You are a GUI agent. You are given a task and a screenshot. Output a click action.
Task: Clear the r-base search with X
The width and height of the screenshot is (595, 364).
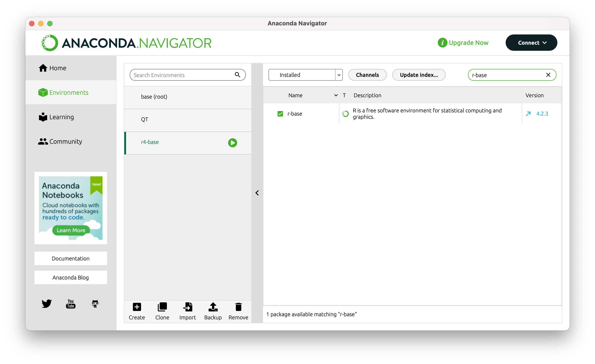[x=548, y=75]
